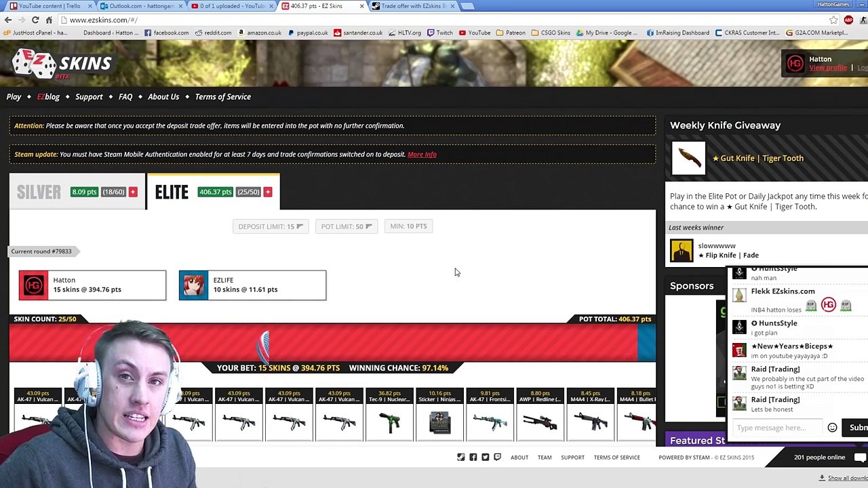868x488 pixels.
Task: Click EZLIFE player avatar
Action: click(x=193, y=285)
